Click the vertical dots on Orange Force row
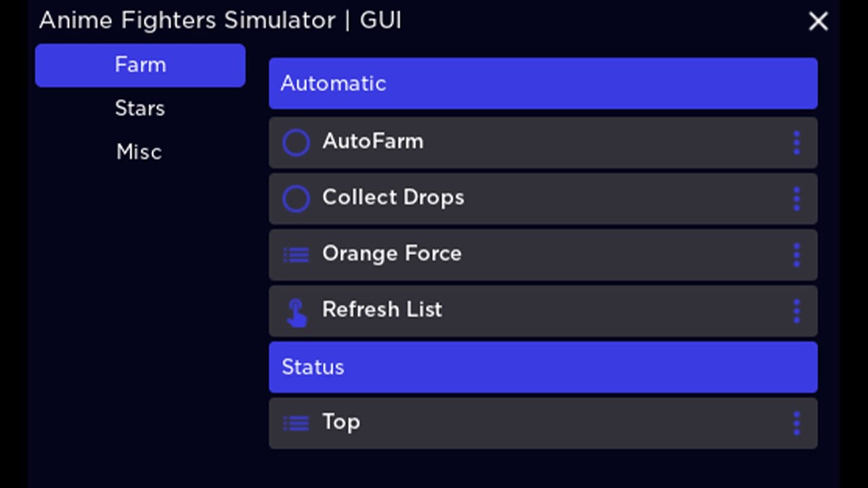 [796, 256]
